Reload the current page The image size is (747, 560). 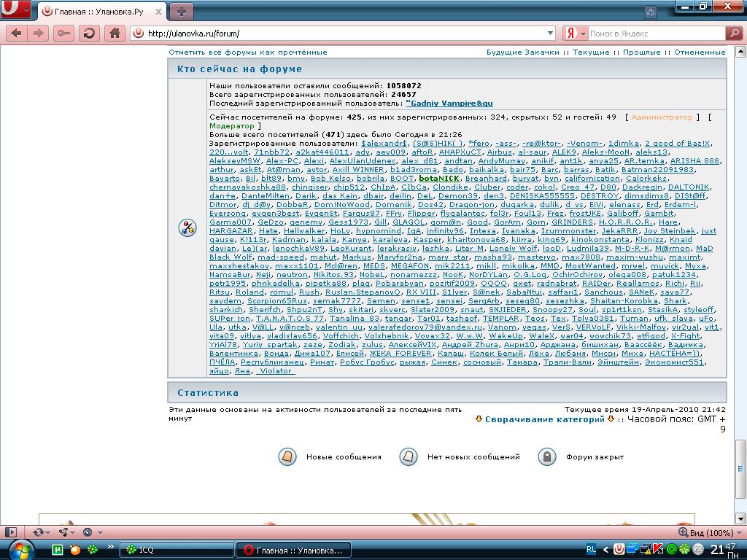click(89, 34)
